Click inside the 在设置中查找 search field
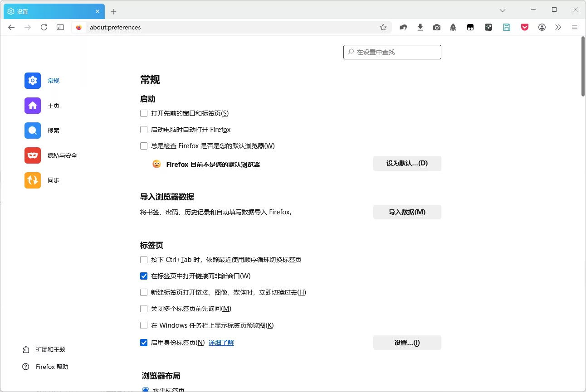 point(392,52)
